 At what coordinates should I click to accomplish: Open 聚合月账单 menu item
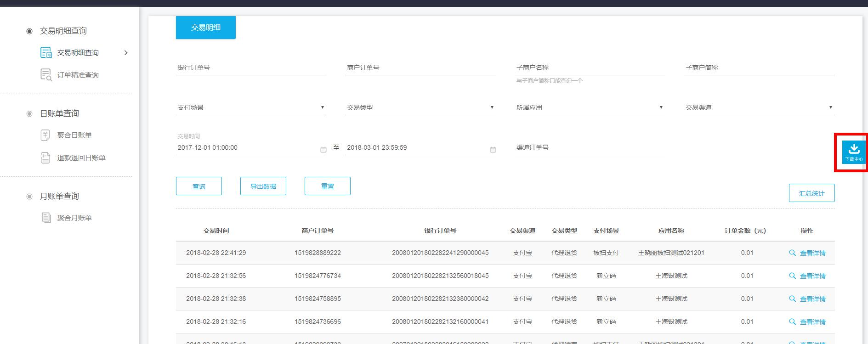[74, 218]
